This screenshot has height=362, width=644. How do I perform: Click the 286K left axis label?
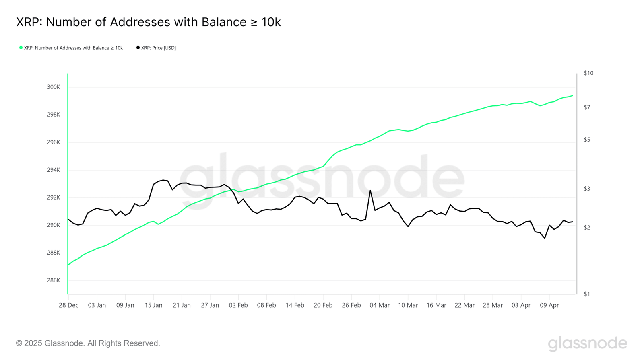pyautogui.click(x=54, y=280)
